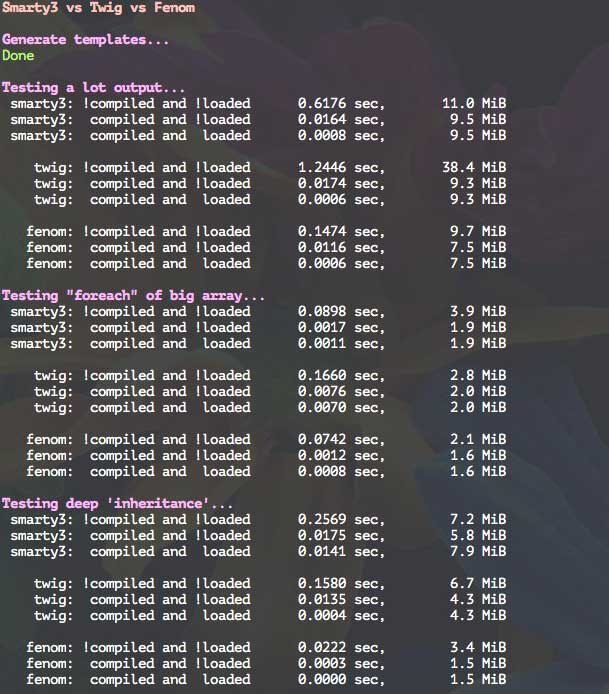
Task: Click the '0.0742 sec,' fenom timing value
Action: tap(341, 440)
